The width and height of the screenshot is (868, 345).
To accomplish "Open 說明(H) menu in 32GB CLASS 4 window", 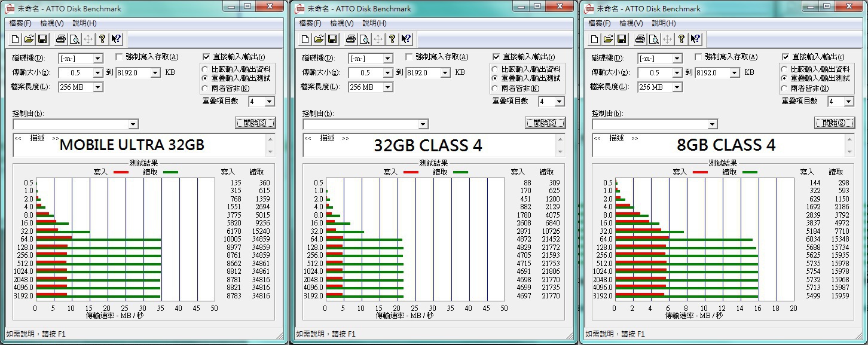I will tap(374, 23).
